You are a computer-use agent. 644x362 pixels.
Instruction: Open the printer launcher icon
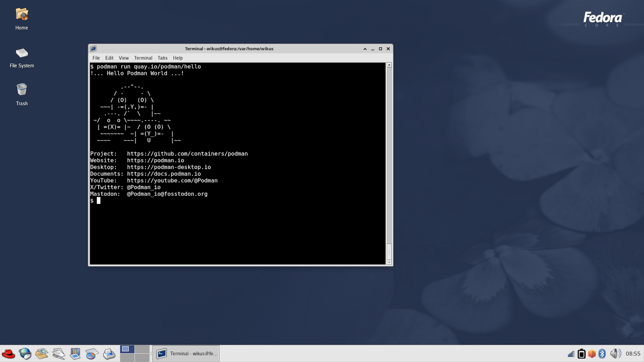tap(109, 354)
